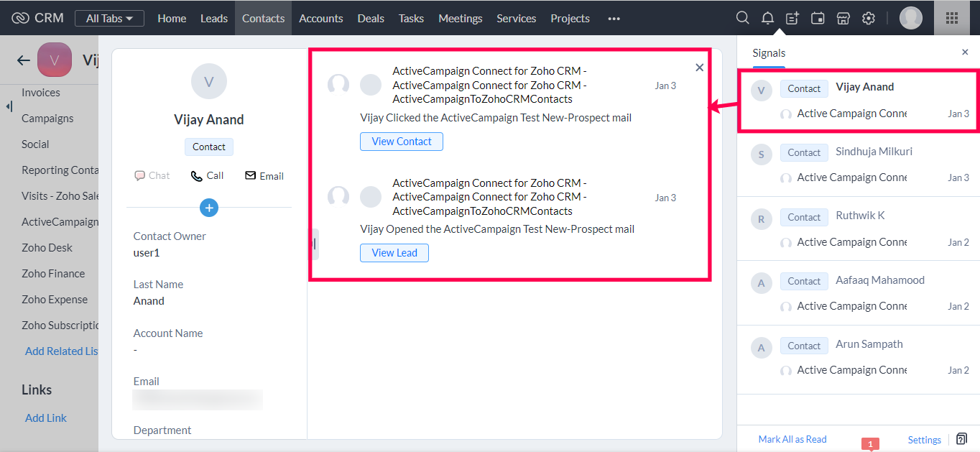Collapse the left sidebar toggle
Viewport: 980px width, 452px height.
9,106
